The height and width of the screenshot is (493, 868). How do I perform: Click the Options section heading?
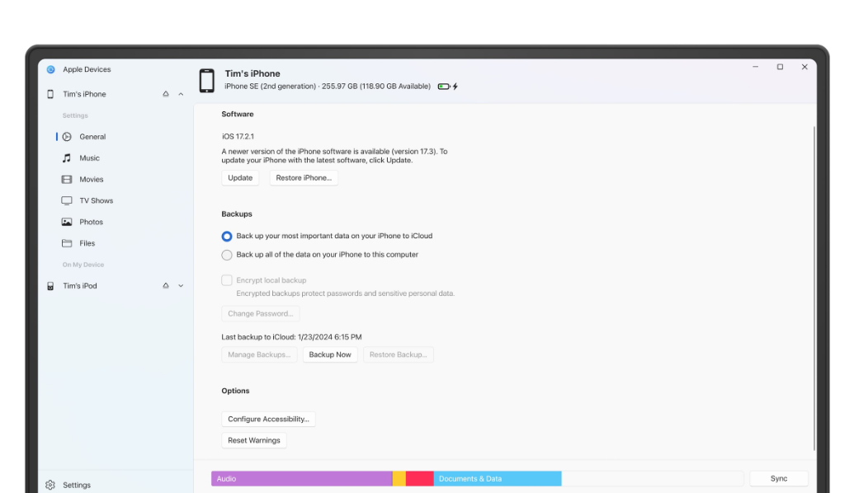point(235,391)
